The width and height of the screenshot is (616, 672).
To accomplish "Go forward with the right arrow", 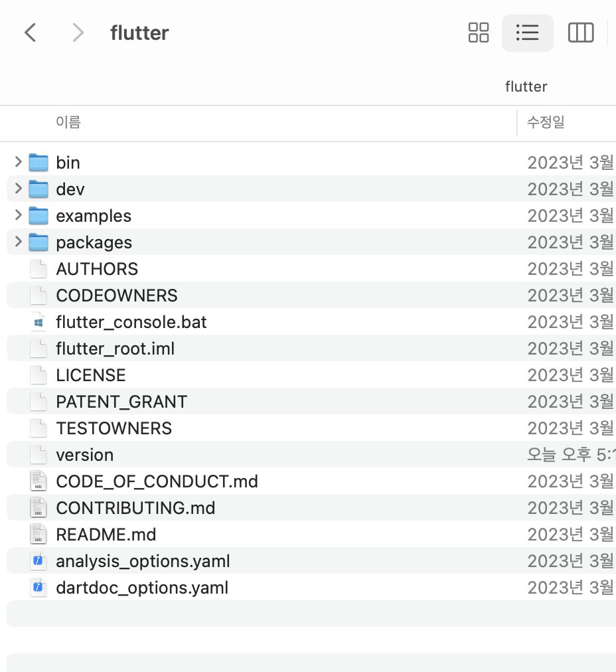I will click(78, 33).
